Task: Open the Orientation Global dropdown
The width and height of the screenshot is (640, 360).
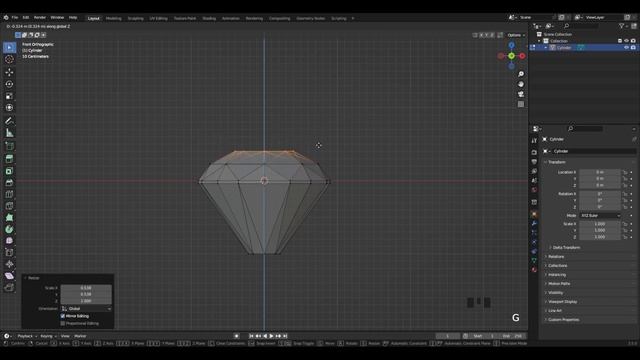Action: (86, 309)
